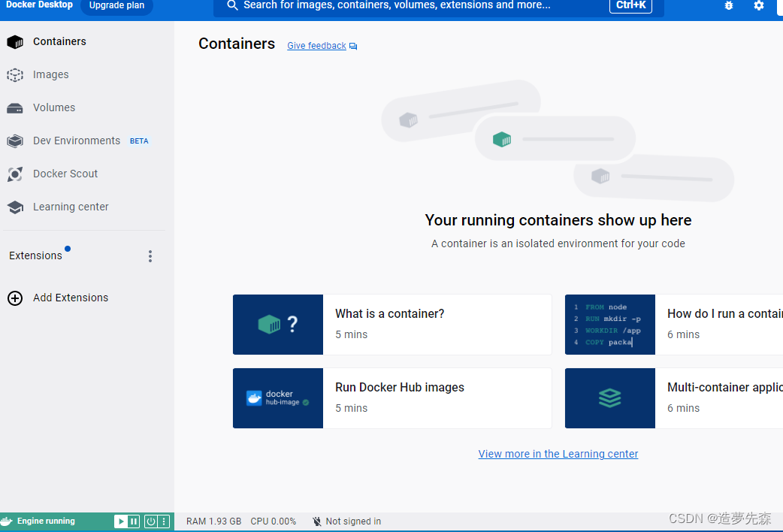Screen dimensions: 783x532
Task: Click the troubleshoot bug icon
Action: (728, 5)
